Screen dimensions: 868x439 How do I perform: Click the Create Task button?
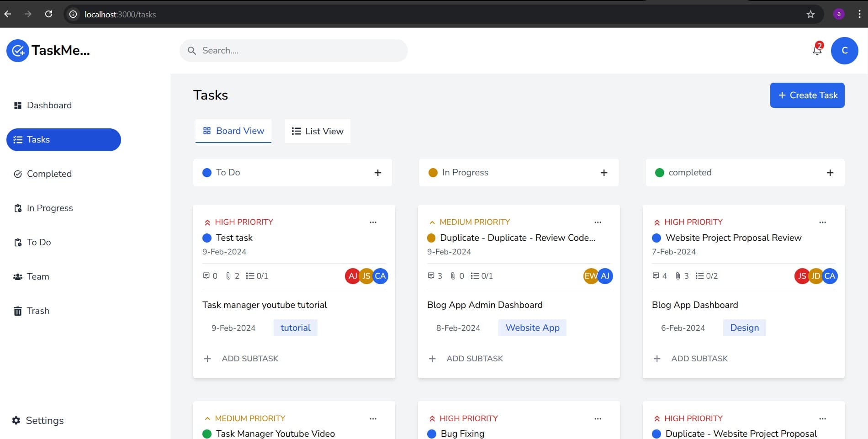click(807, 95)
